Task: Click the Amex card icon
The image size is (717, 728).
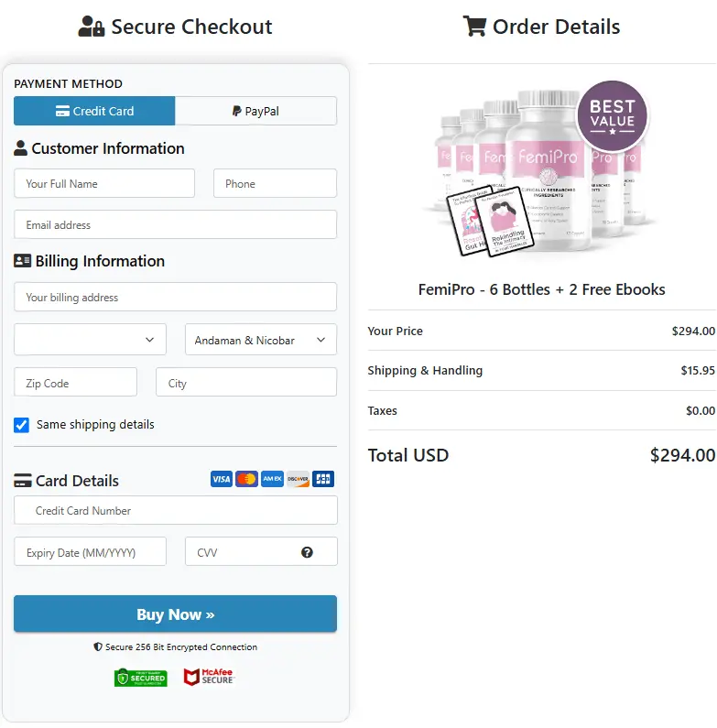Action: [x=272, y=479]
